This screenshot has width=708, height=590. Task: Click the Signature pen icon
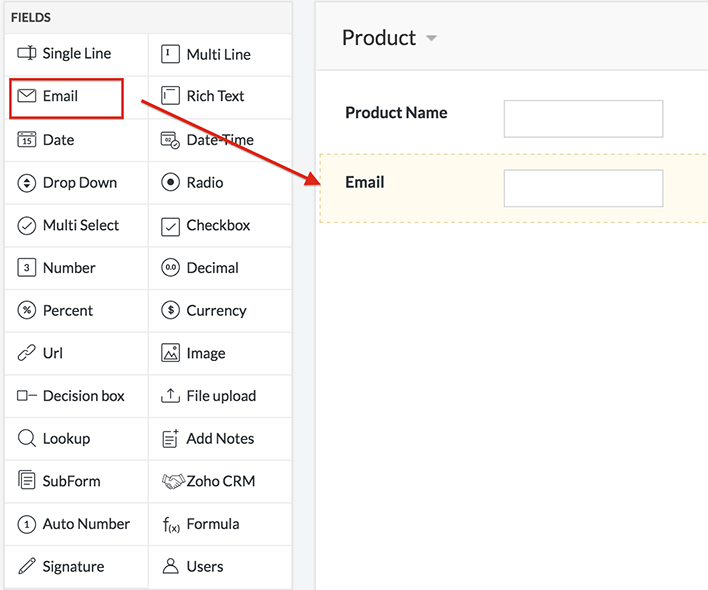27,567
